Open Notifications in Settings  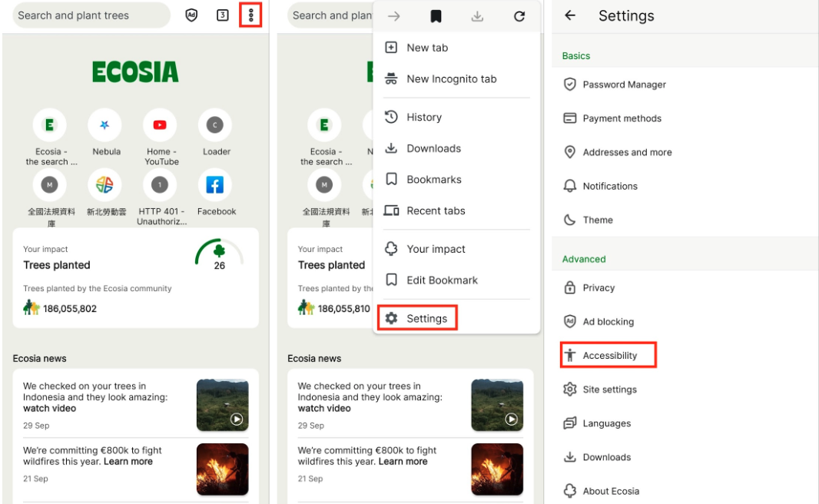click(685, 187)
